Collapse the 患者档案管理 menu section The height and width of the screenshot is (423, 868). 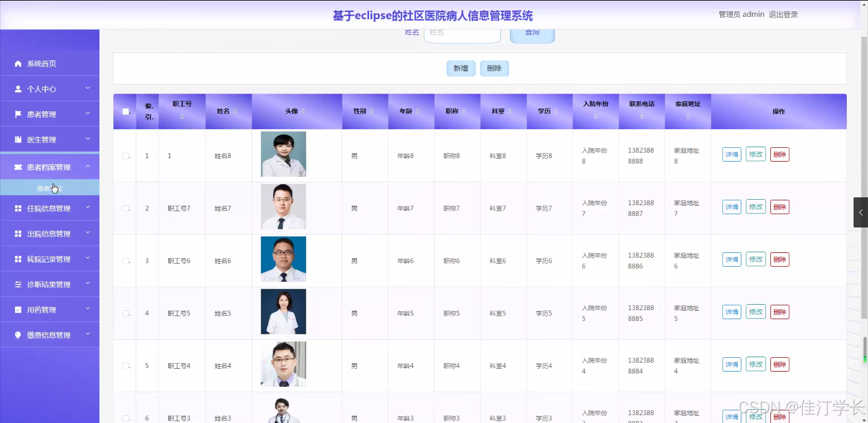(50, 167)
